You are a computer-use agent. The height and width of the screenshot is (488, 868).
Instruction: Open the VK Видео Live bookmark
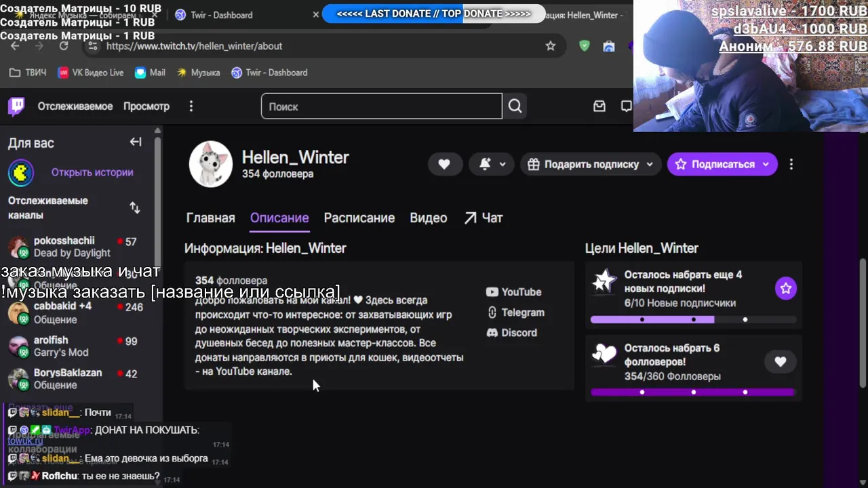91,73
